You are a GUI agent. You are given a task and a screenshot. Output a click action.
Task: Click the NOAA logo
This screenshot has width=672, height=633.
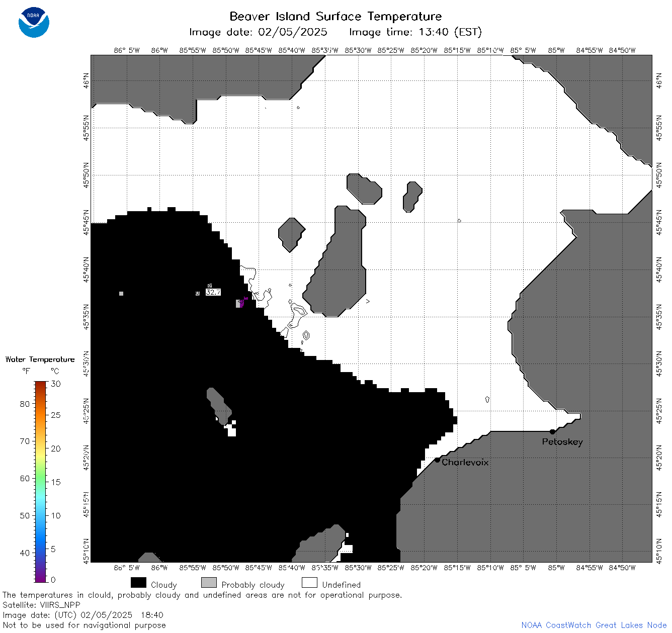point(34,23)
